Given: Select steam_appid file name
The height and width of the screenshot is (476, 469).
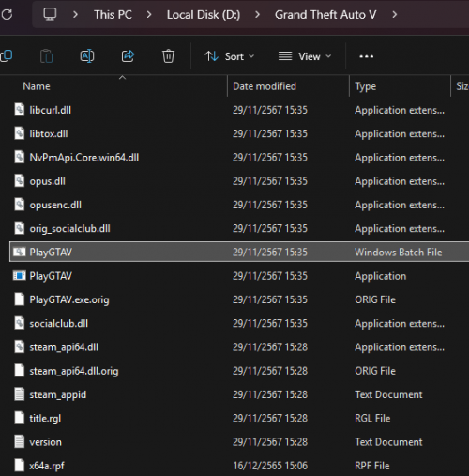Looking at the screenshot, I should [x=58, y=395].
